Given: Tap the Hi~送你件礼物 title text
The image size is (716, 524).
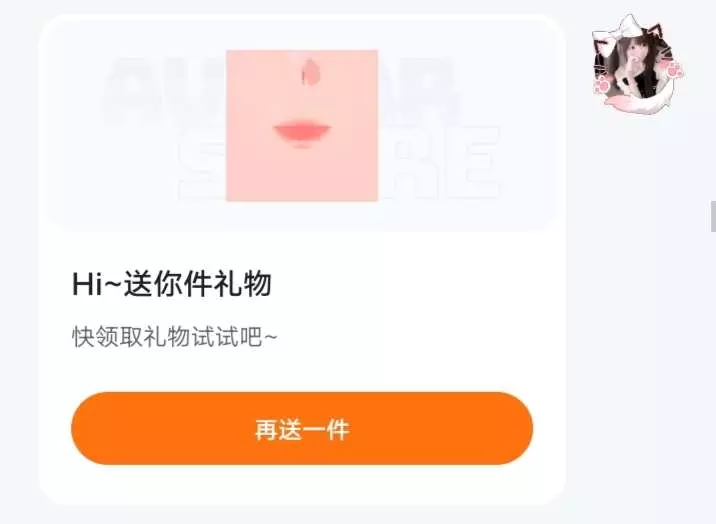Looking at the screenshot, I should pyautogui.click(x=172, y=283).
